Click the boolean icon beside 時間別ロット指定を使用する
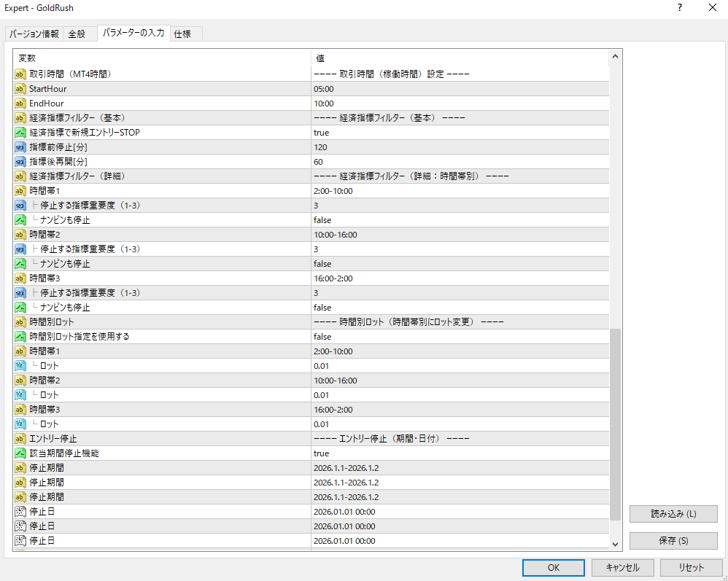The height and width of the screenshot is (581, 728). tap(20, 337)
